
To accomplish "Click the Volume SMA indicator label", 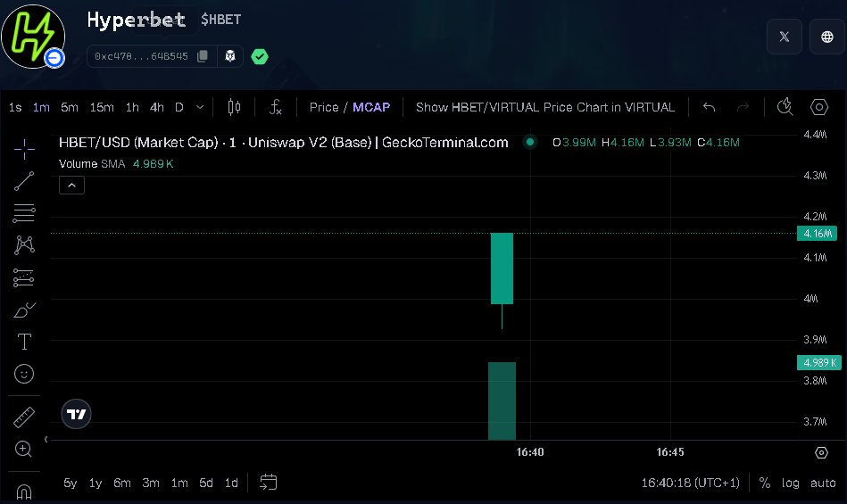I will pyautogui.click(x=92, y=163).
